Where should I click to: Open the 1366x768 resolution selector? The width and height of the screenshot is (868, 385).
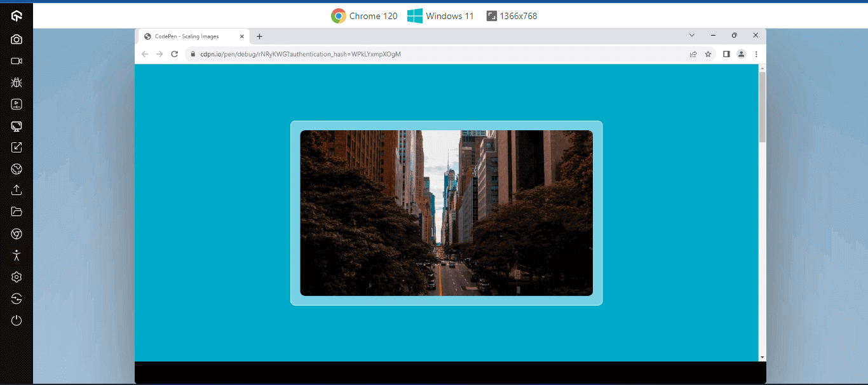513,16
